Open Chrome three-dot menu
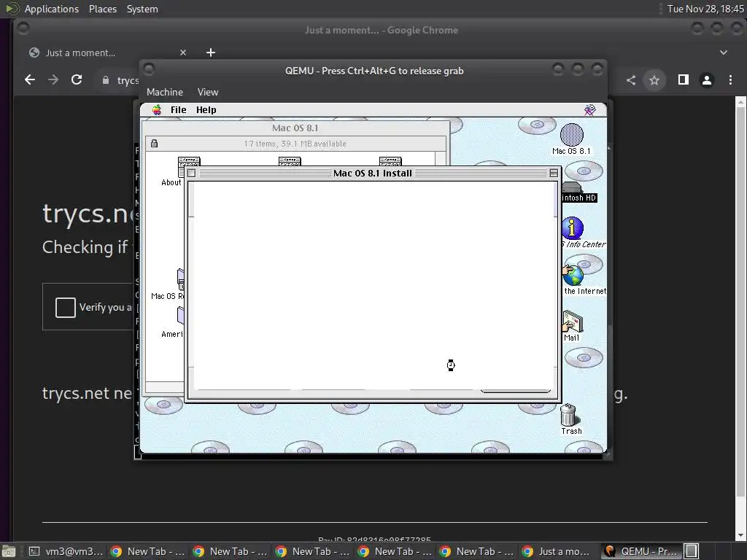Screen dimensions: 747x560 730,80
